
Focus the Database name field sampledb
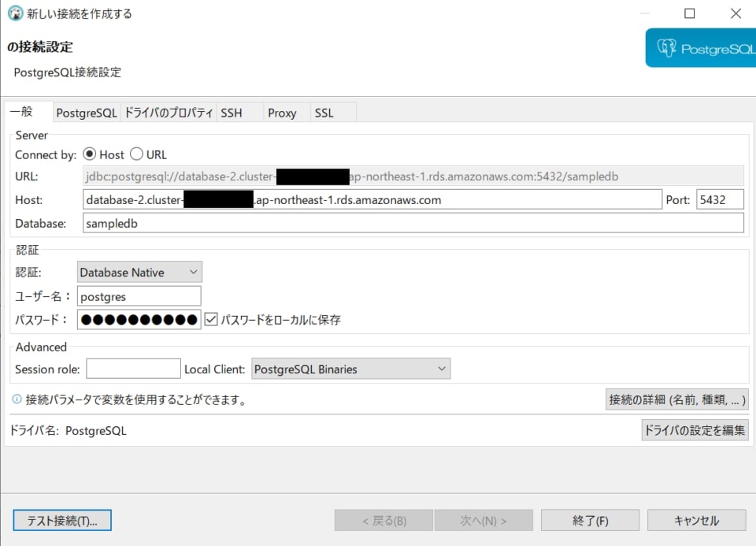(x=413, y=224)
